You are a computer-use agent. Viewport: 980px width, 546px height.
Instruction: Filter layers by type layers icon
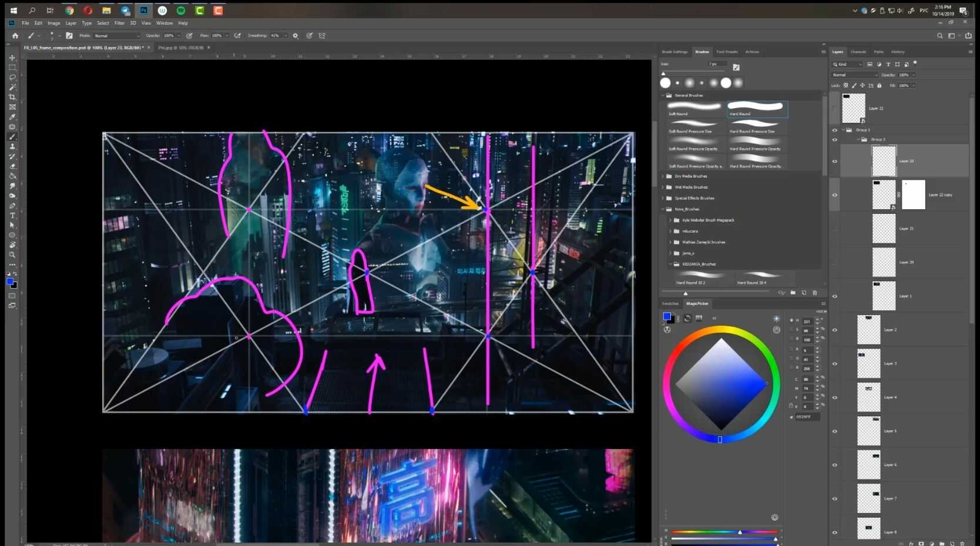click(x=888, y=64)
